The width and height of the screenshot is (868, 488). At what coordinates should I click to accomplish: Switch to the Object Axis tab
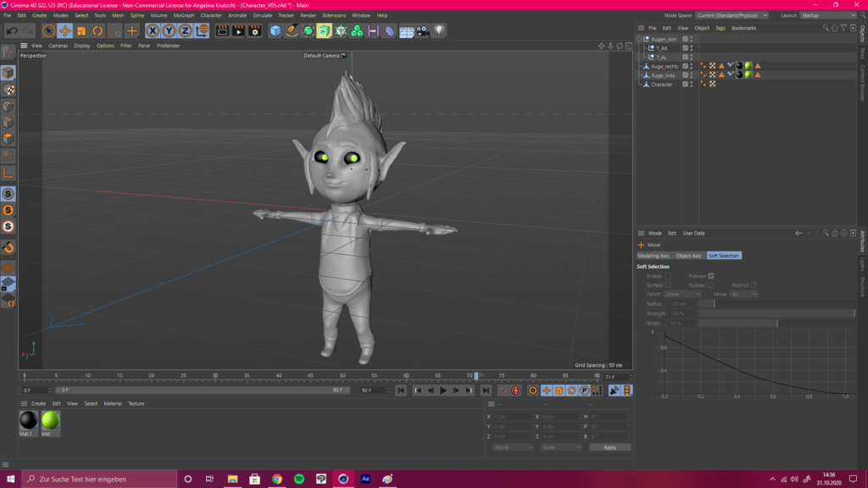click(x=688, y=256)
